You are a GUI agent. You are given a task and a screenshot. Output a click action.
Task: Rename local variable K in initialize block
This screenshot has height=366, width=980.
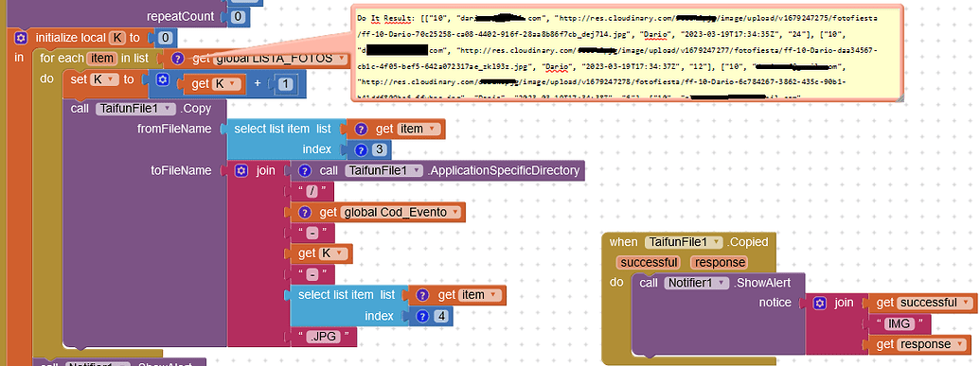(117, 38)
